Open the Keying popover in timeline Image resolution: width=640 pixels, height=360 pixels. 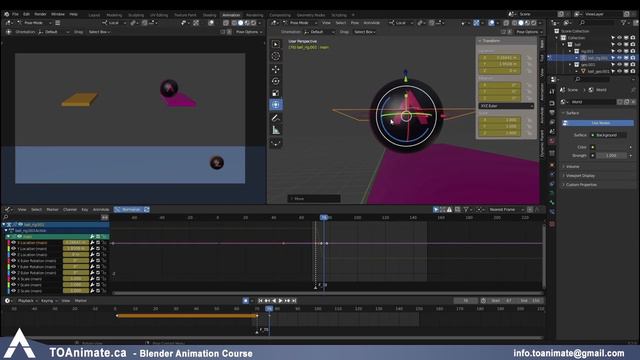(x=49, y=301)
